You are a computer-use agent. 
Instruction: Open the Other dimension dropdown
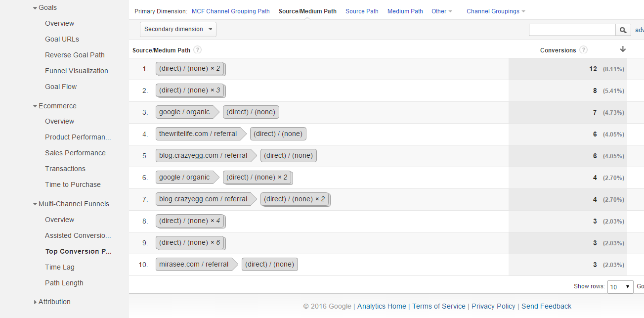pyautogui.click(x=441, y=11)
